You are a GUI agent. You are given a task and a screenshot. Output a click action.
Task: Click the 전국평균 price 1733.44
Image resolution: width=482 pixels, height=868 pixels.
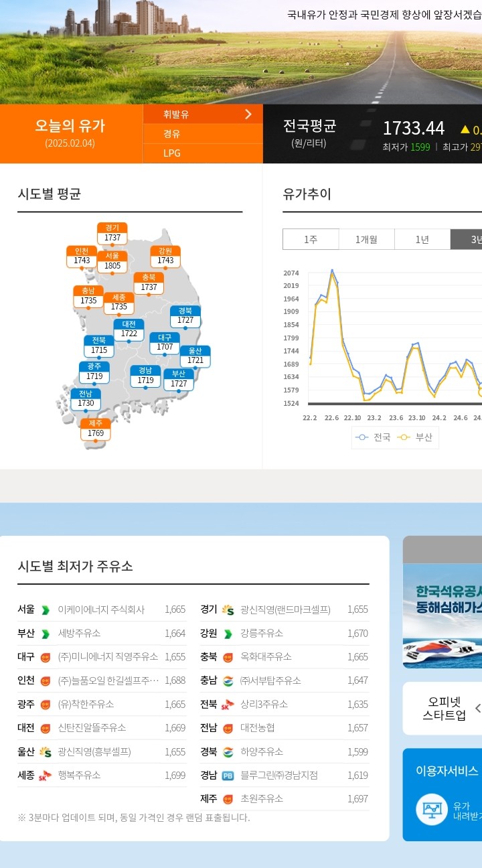pos(414,127)
